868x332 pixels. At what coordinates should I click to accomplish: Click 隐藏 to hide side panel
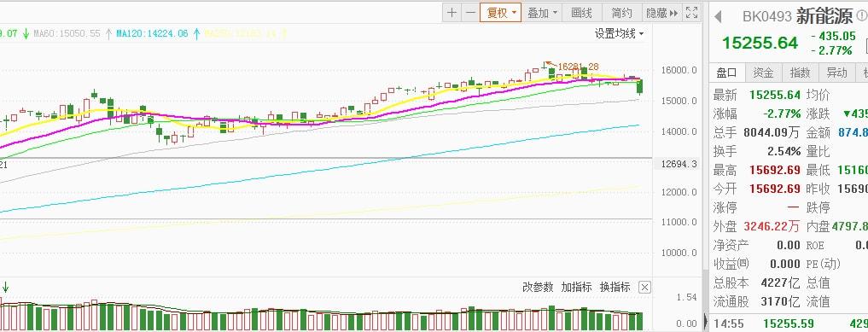coord(661,13)
